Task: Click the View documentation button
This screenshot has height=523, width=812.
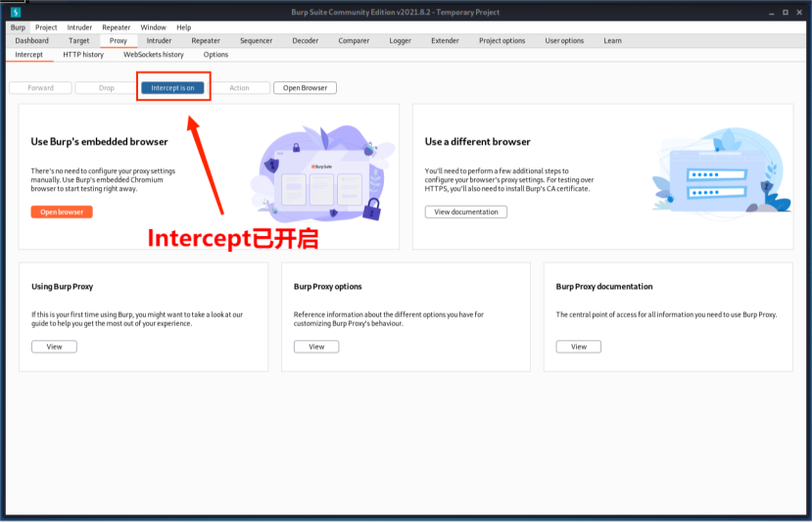Action: (x=466, y=212)
